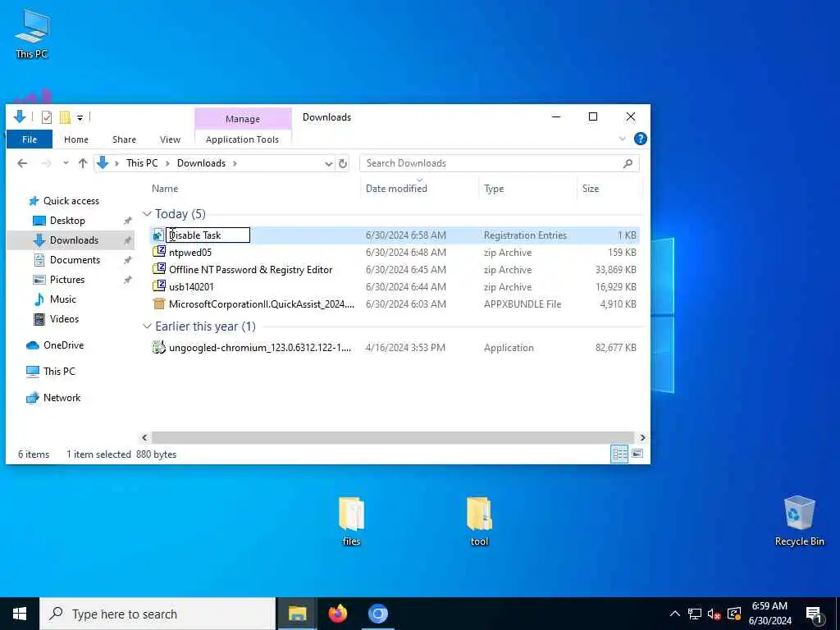
Task: Click the New folder icon in quick access toolbar
Action: (65, 116)
